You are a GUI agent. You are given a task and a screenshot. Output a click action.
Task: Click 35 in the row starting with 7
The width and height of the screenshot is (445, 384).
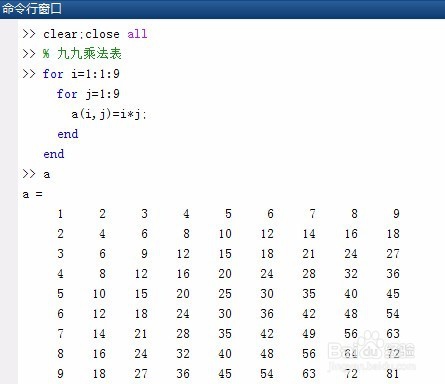coord(225,334)
